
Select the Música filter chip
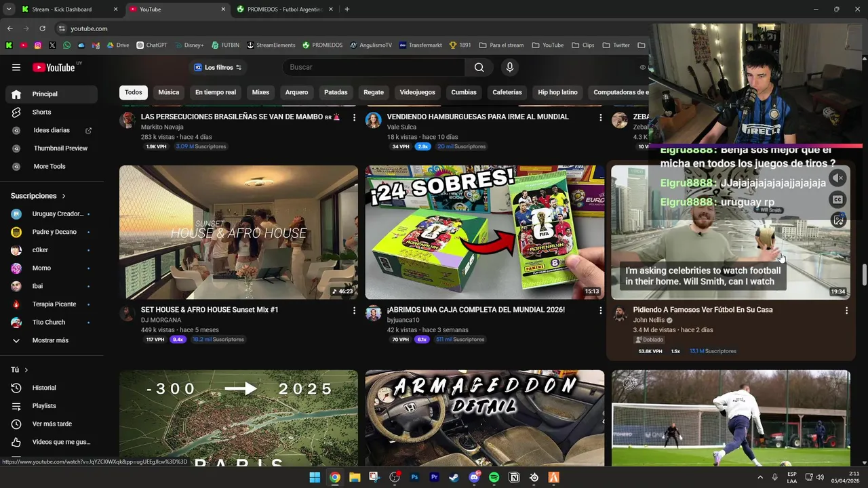coord(169,92)
